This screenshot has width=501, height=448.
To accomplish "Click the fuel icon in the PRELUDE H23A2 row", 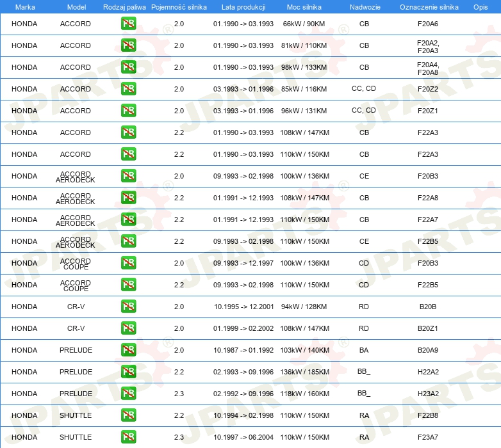I will (x=128, y=394).
